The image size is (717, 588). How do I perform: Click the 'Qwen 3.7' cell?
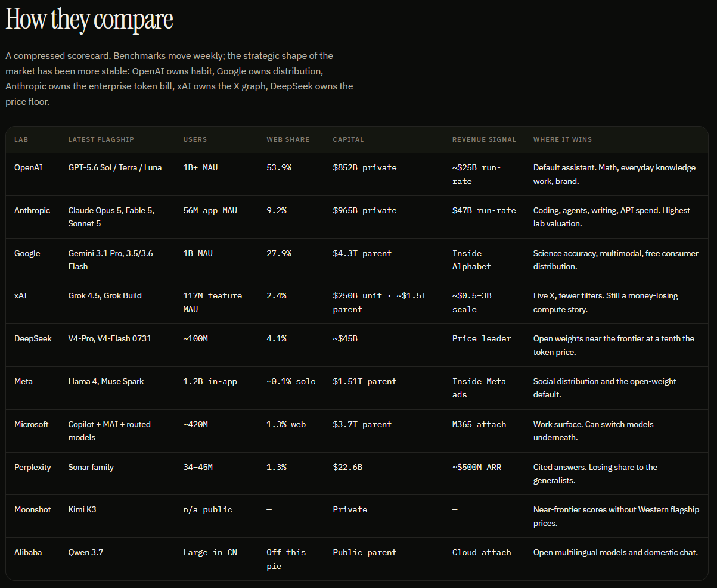pyautogui.click(x=86, y=552)
